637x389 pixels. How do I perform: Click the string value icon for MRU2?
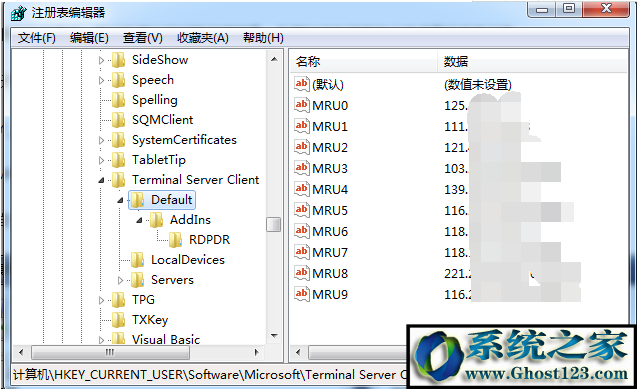pos(301,147)
